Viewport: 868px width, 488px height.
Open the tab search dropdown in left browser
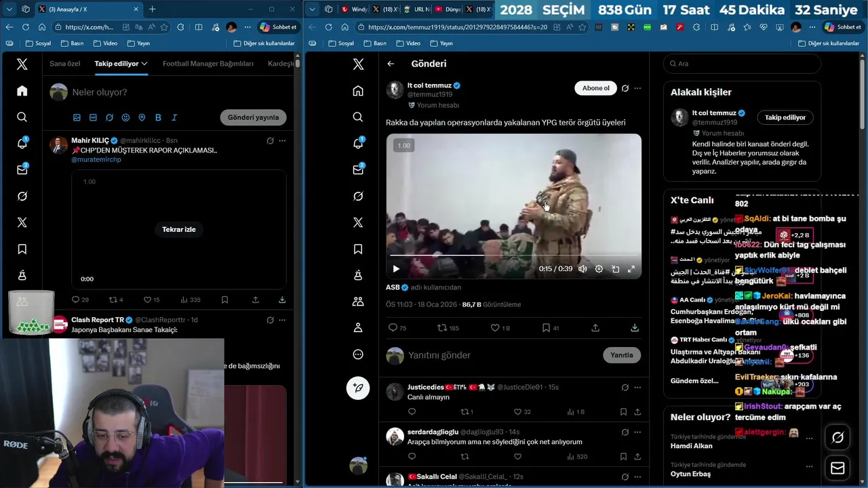pos(9,9)
